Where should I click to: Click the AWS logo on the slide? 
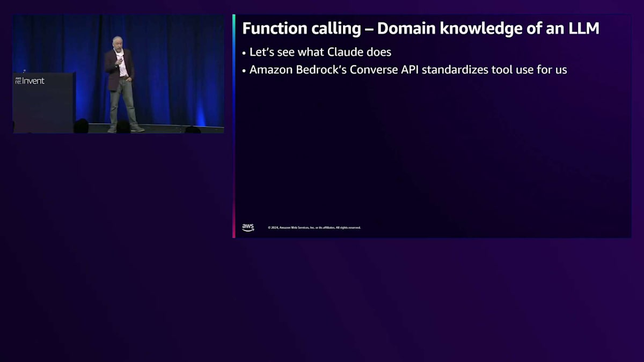pos(248,227)
